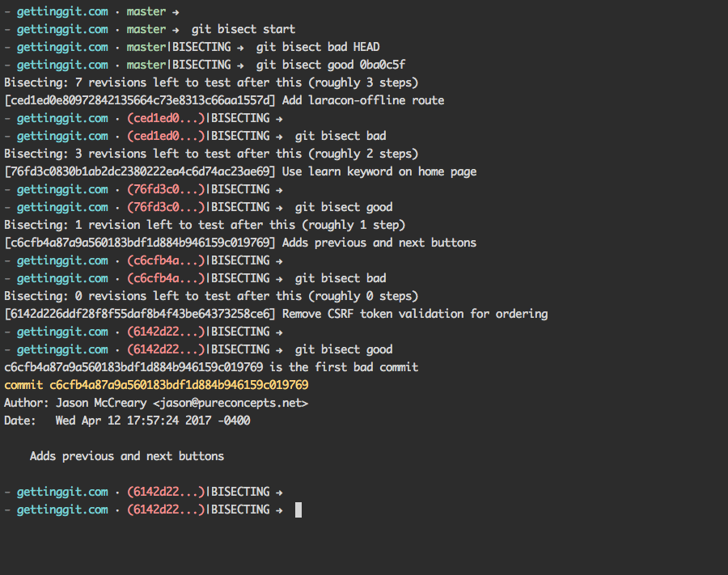Click the gettinggit.com hostname in first prompt
The height and width of the screenshot is (575, 728).
[x=62, y=11]
